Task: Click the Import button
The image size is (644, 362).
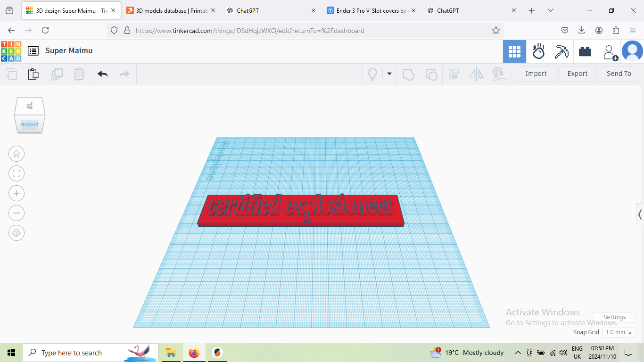Action: pyautogui.click(x=536, y=74)
